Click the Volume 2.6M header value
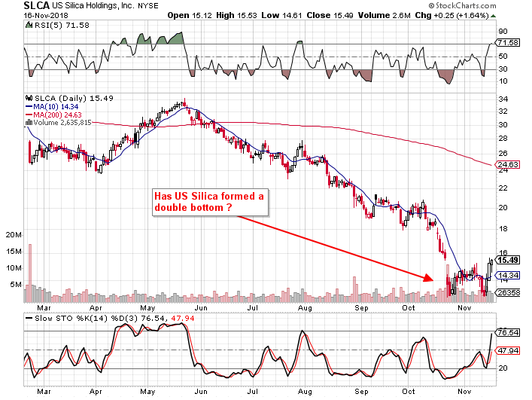The width and height of the screenshot is (532, 400). click(x=384, y=16)
